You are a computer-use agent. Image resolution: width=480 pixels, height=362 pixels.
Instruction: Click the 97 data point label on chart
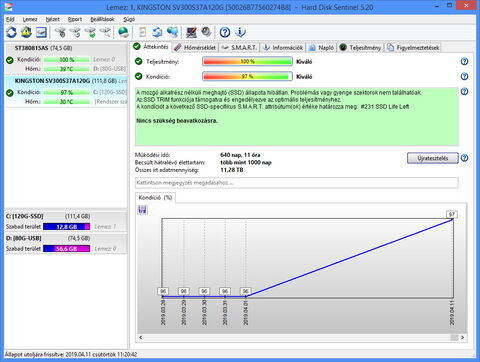[x=452, y=214]
